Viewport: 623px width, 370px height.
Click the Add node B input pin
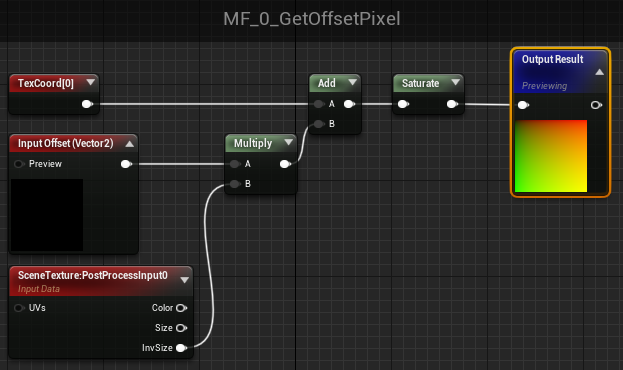click(319, 124)
